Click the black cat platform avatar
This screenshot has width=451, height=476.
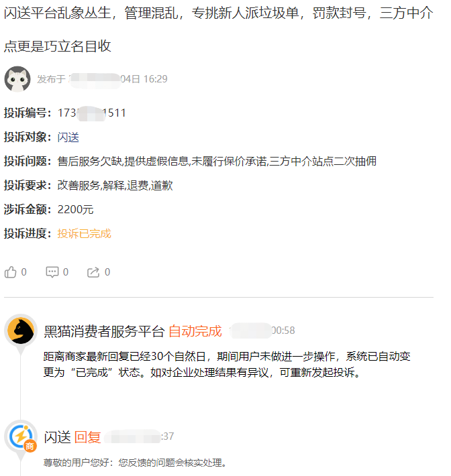[21, 331]
